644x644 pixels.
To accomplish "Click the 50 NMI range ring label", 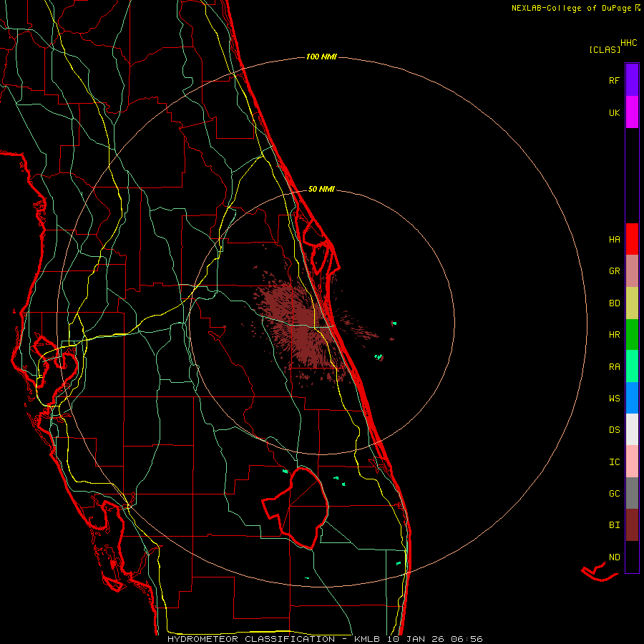I will point(321,189).
